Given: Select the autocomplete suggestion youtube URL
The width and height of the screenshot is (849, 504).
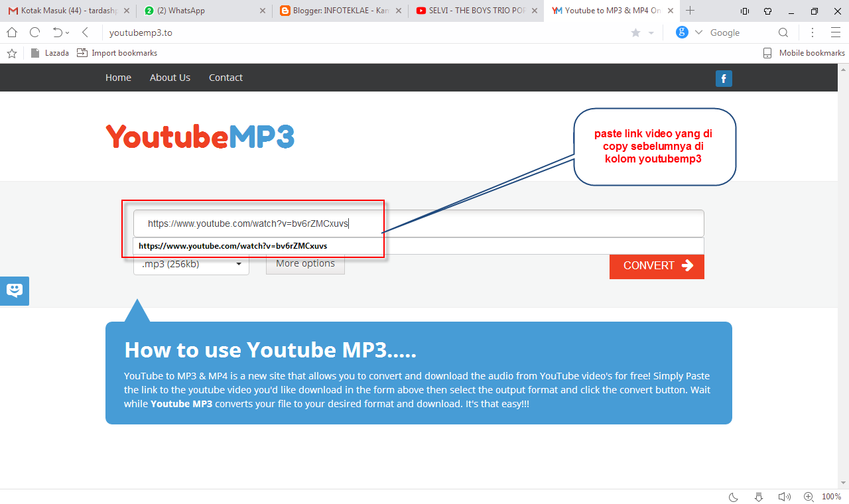Looking at the screenshot, I should click(x=418, y=246).
